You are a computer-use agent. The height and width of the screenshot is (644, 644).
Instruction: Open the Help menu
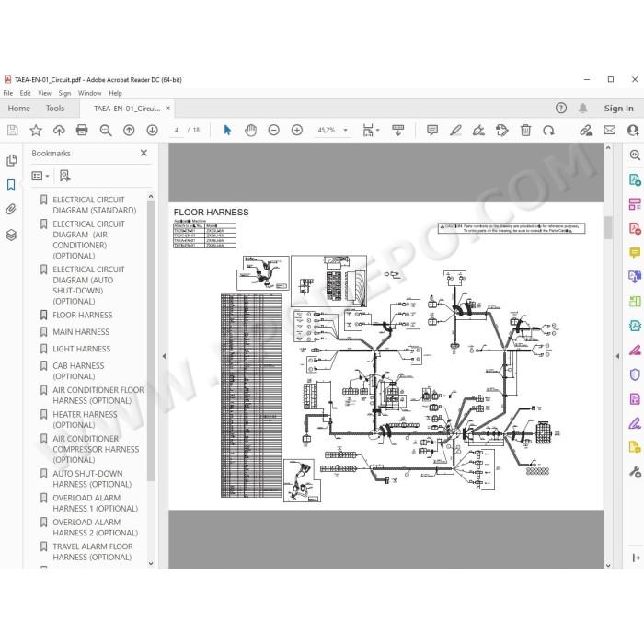point(115,93)
